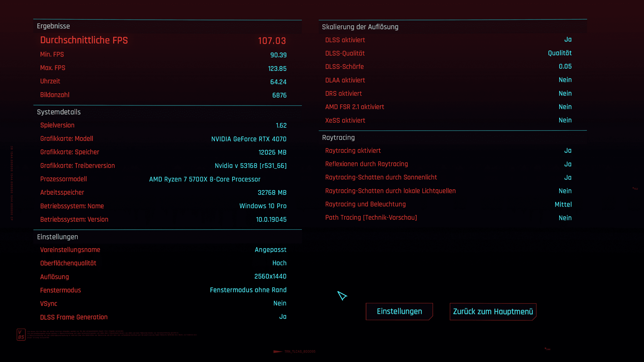Click the Betriebssystem: Name label
Viewport: 644px width, 362px height.
pyautogui.click(x=72, y=206)
